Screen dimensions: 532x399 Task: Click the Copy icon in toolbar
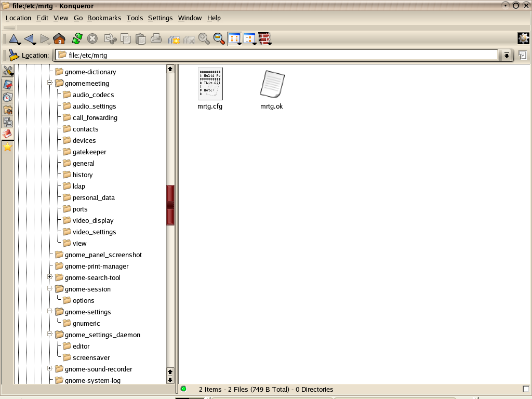tap(126, 38)
